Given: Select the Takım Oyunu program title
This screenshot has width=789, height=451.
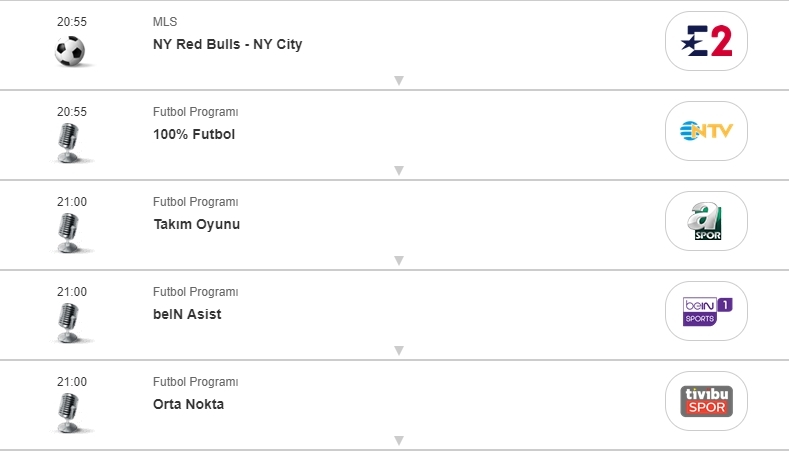Looking at the screenshot, I should point(196,224).
